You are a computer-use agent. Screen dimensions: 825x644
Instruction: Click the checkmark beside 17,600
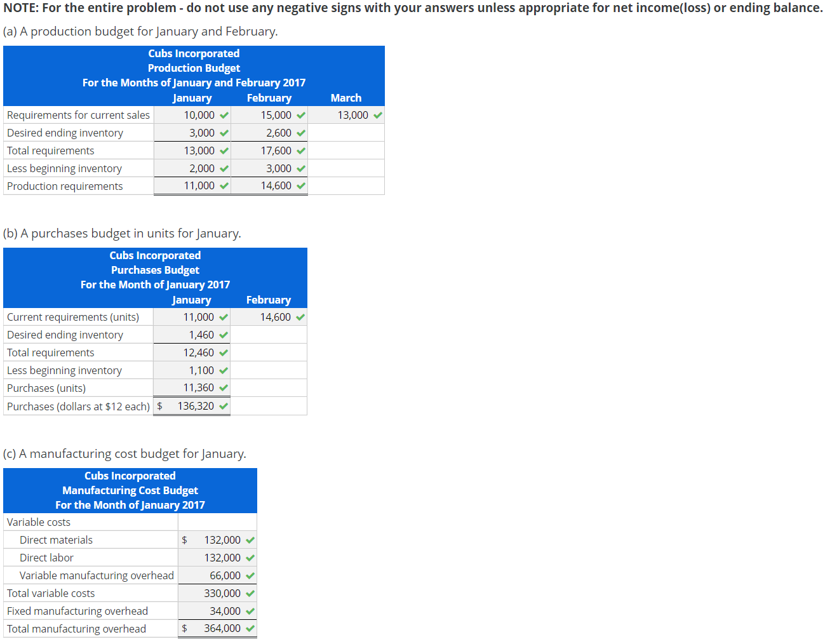pos(301,151)
